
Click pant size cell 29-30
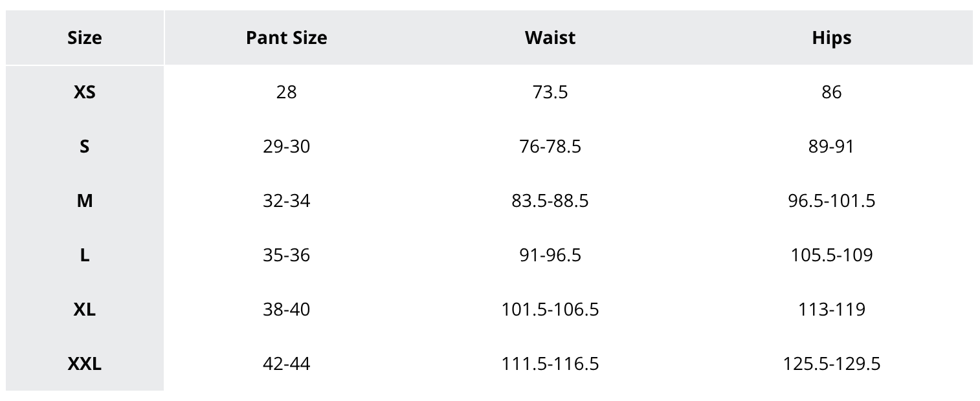(286, 147)
